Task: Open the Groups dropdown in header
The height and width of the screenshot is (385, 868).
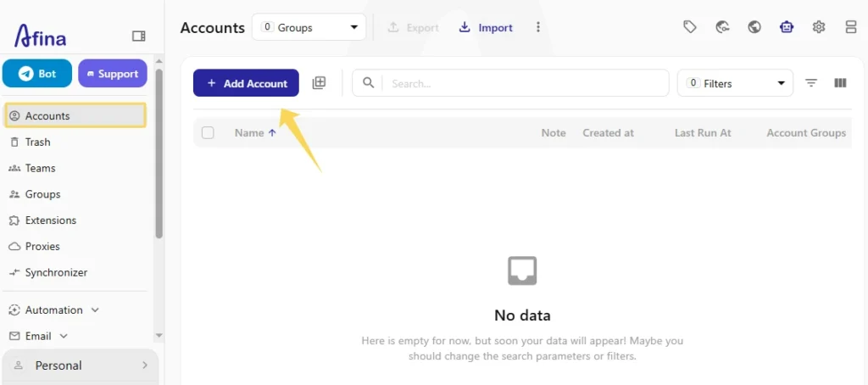Action: click(x=309, y=27)
